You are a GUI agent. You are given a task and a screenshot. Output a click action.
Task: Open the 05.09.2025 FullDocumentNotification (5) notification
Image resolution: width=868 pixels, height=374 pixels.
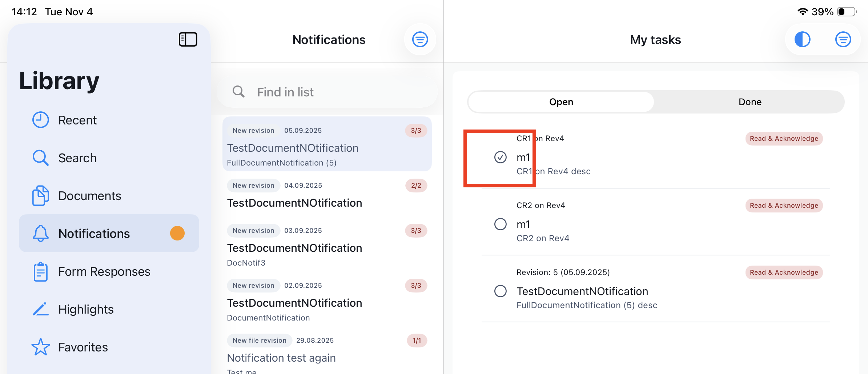pyautogui.click(x=326, y=148)
